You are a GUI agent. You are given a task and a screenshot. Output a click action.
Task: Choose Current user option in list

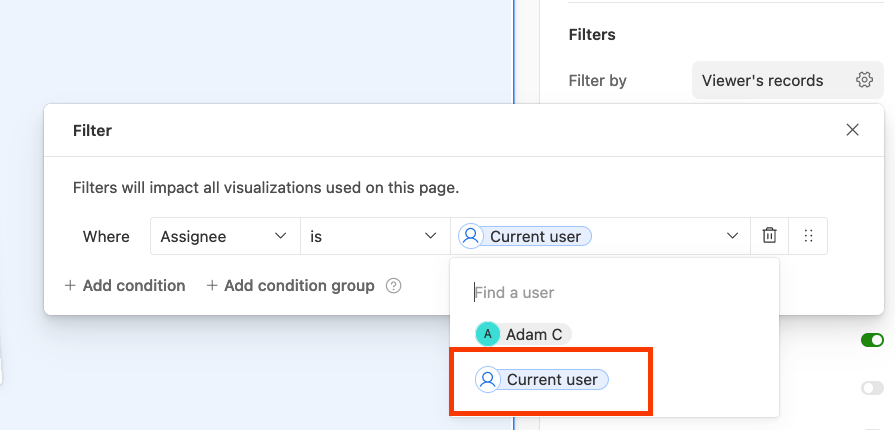click(542, 380)
